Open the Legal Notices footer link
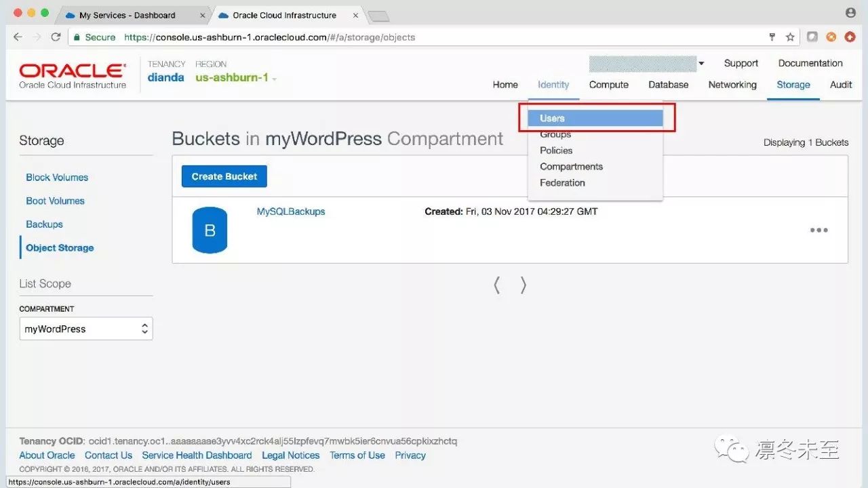The width and height of the screenshot is (868, 488). (x=291, y=455)
